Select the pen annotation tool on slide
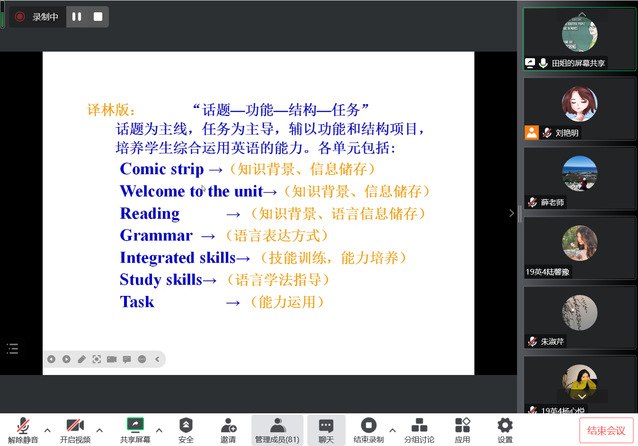 [82, 359]
